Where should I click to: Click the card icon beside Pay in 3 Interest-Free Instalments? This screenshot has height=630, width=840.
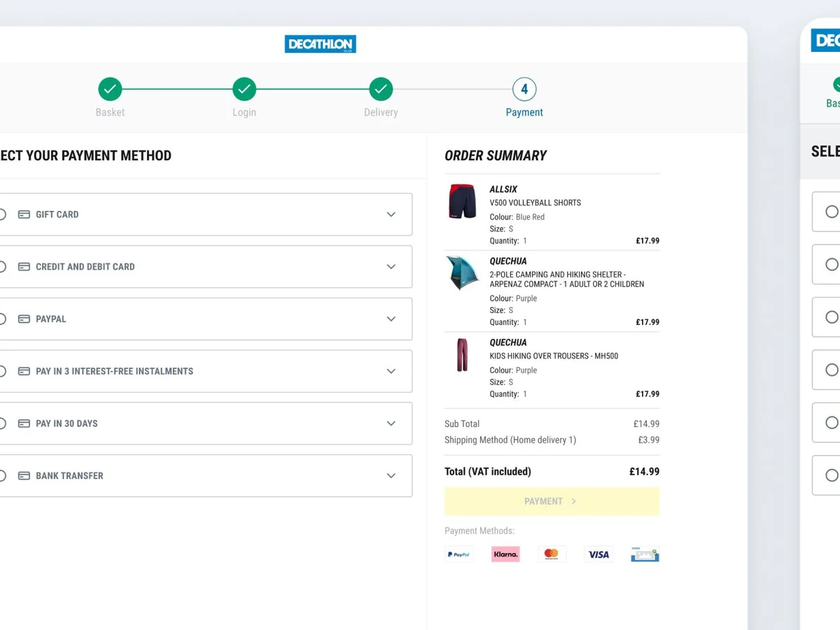click(x=24, y=371)
